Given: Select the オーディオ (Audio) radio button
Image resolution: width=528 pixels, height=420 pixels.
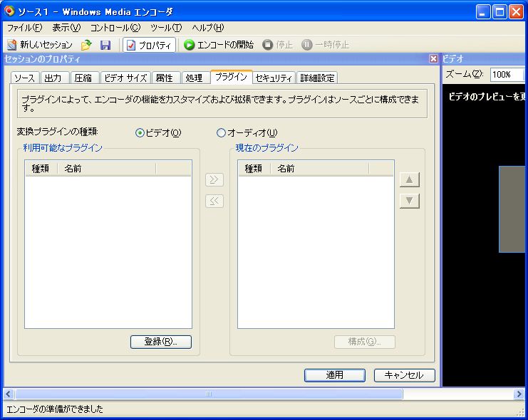Looking at the screenshot, I should 221,132.
